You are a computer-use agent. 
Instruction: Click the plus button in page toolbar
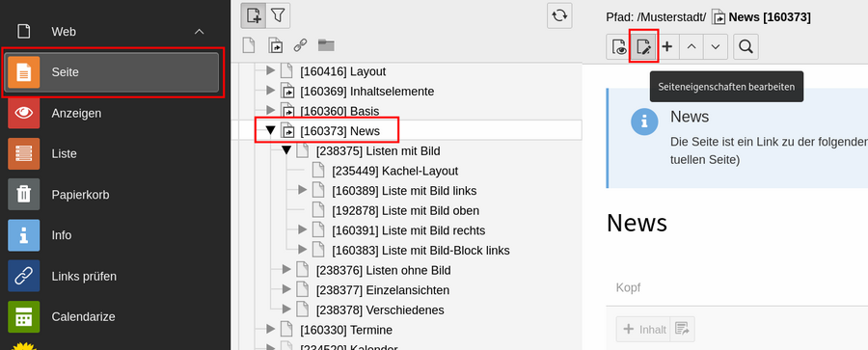(x=667, y=46)
